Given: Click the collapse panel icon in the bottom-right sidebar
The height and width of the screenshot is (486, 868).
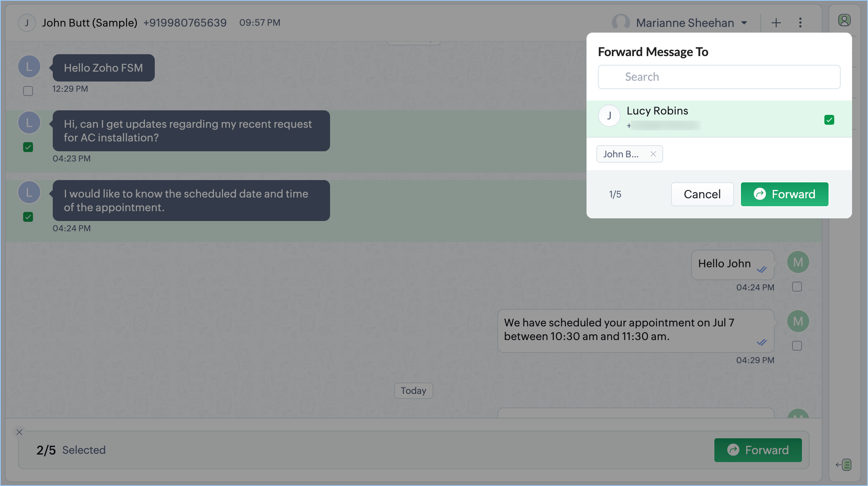Looking at the screenshot, I should [x=844, y=464].
